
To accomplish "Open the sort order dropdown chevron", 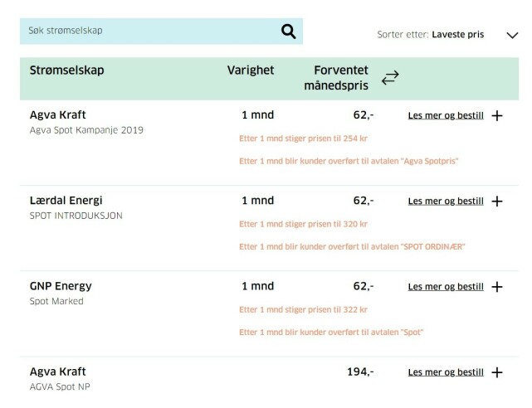I will click(x=511, y=35).
